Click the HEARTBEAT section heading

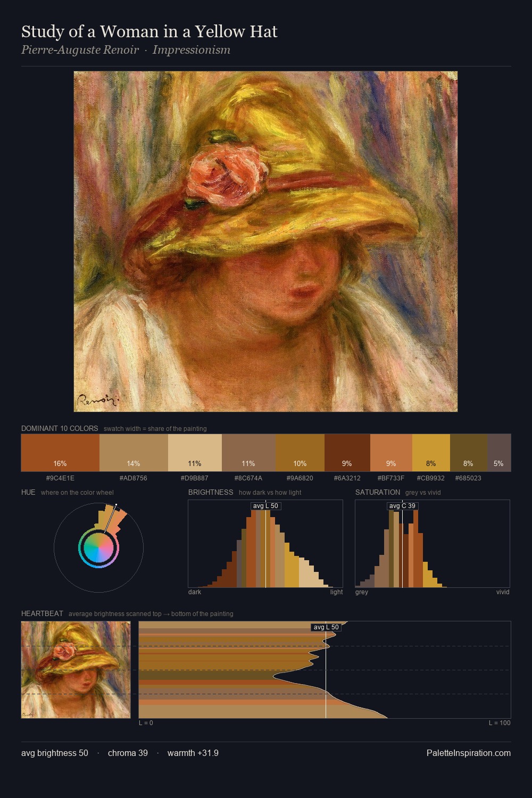coord(42,613)
